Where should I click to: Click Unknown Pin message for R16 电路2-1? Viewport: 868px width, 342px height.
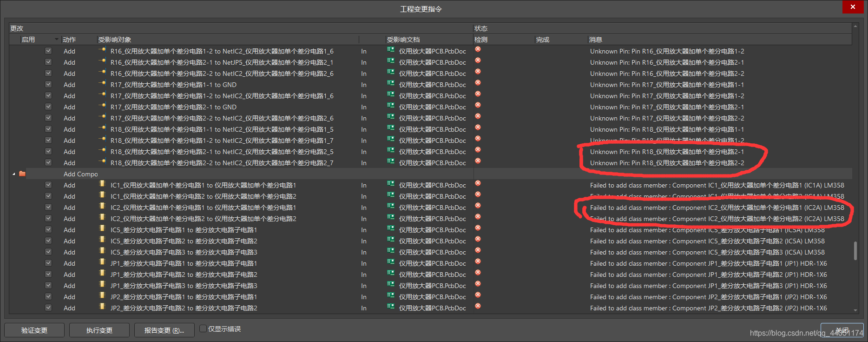(667, 62)
